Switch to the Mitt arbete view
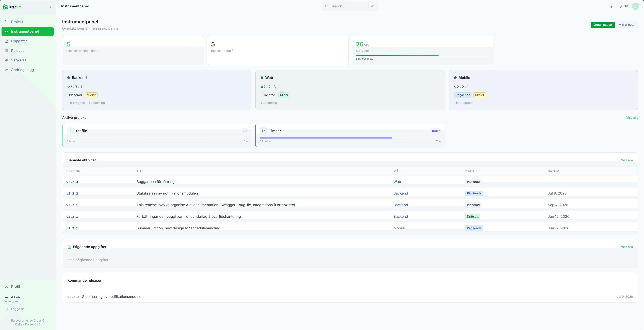Screen dimensions: 644x330 626,25
